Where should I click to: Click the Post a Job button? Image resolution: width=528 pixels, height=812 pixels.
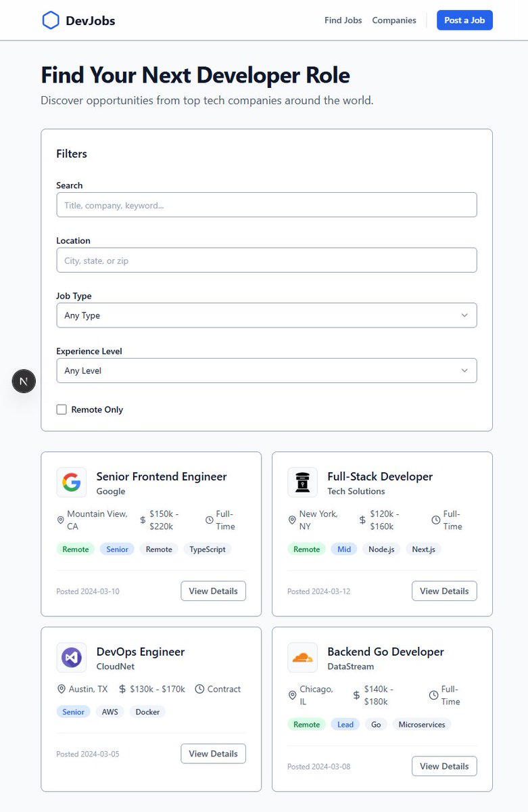464,20
